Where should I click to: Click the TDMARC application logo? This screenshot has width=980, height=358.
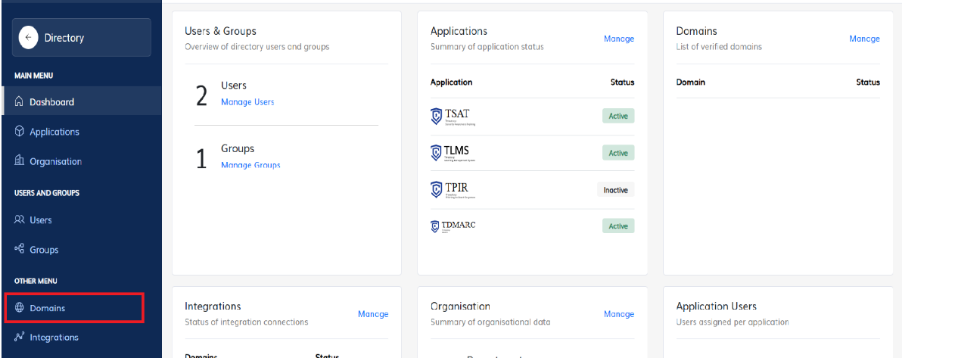(453, 226)
